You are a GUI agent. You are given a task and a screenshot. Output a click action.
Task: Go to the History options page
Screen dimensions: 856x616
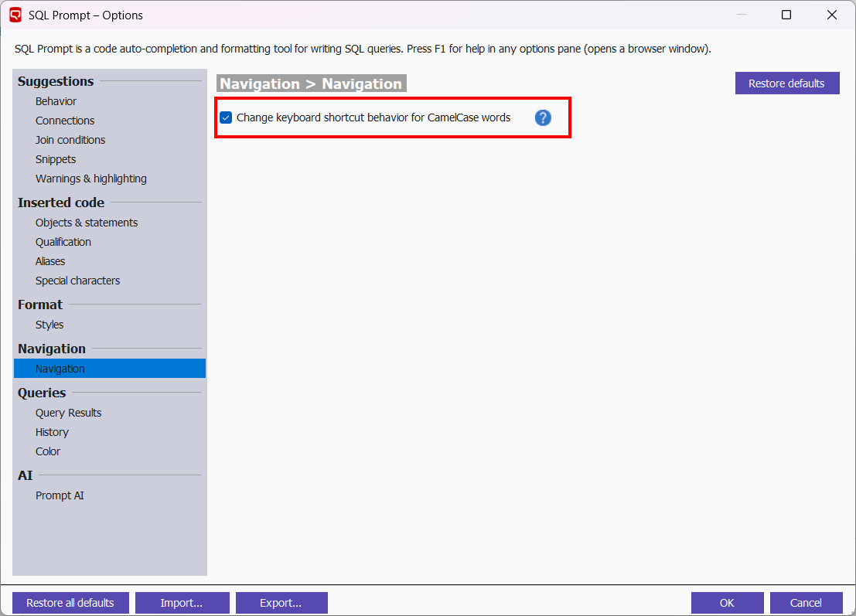(52, 432)
